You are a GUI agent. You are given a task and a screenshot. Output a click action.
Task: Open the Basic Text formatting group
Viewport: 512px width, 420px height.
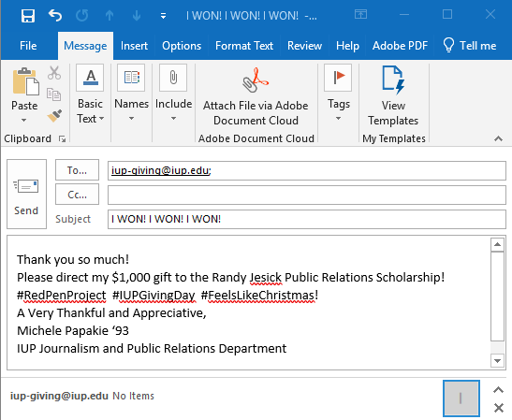pyautogui.click(x=90, y=94)
